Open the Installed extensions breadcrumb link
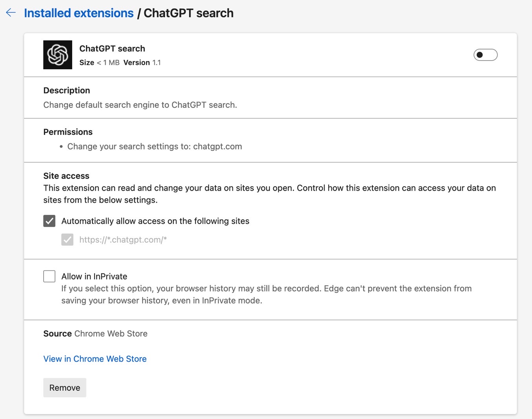Viewport: 532px width, 419px height. point(79,13)
